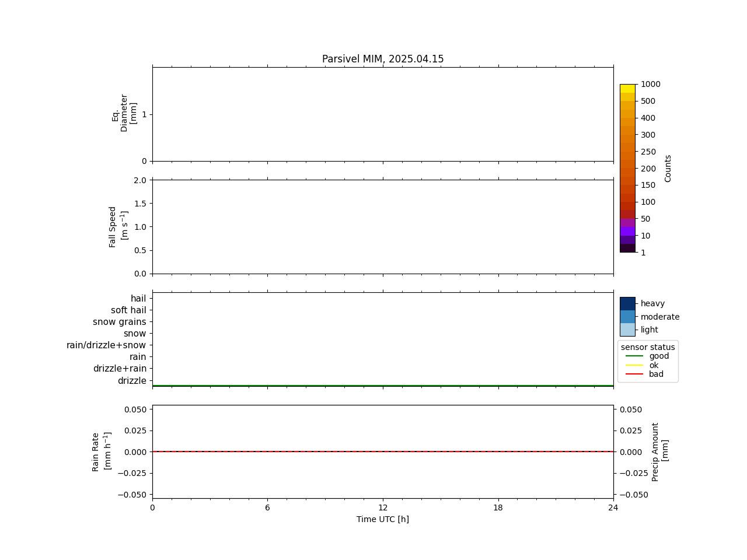This screenshot has height=560, width=747.
Task: Click the Fall Speed axis label
Action: pos(118,227)
